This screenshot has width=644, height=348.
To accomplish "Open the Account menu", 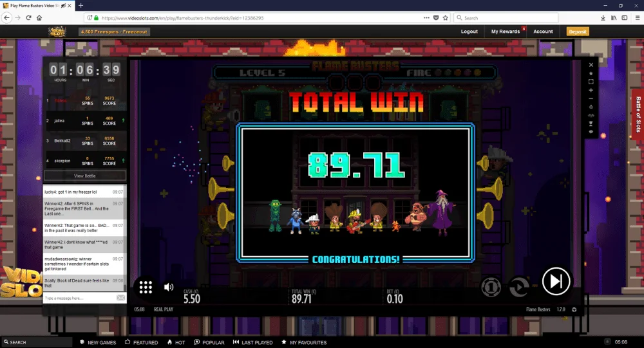I will [x=543, y=32].
